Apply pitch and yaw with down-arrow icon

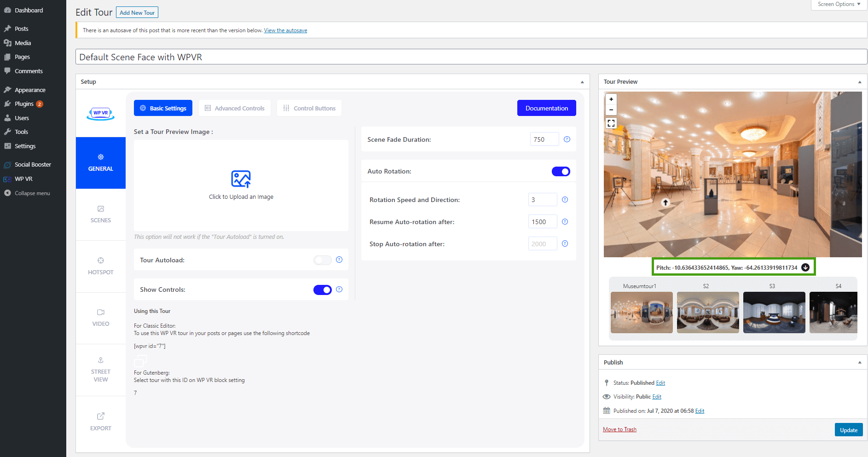[x=805, y=267]
